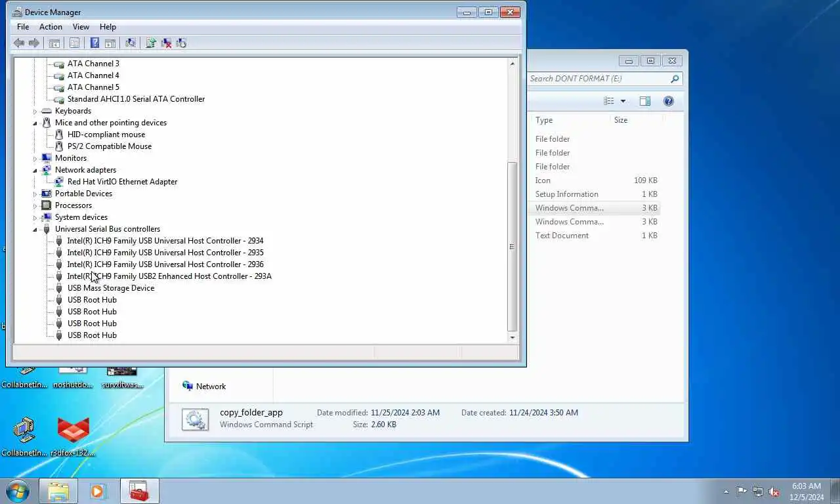
Task: Click the muted volume tray icon
Action: pos(774,492)
